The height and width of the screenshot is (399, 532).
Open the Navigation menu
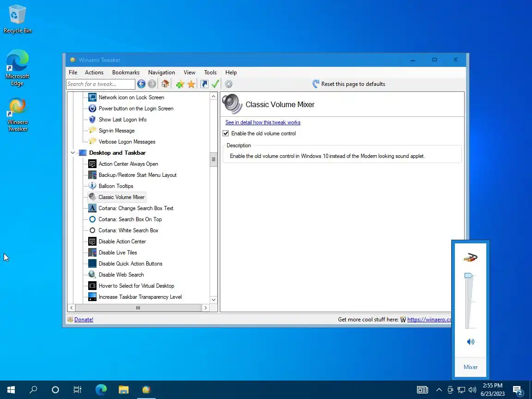point(162,72)
